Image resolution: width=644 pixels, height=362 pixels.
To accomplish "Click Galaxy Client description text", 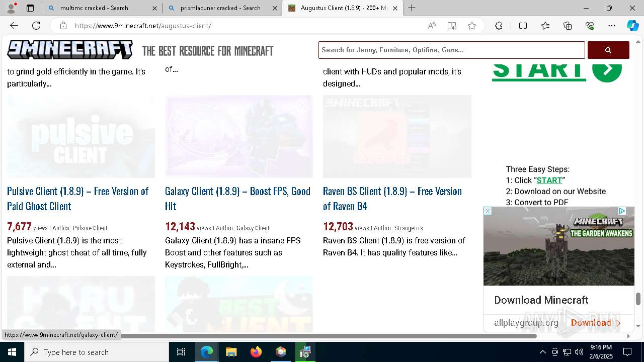I will [233, 252].
